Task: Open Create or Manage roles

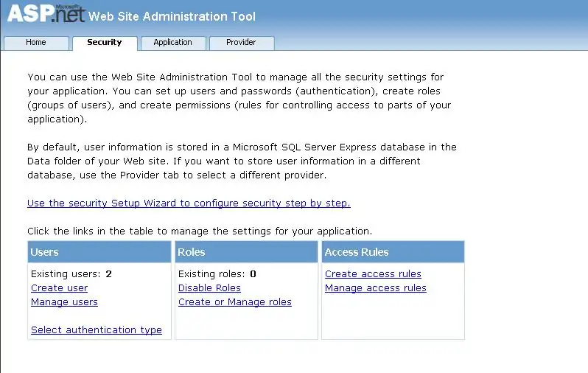Action: click(235, 302)
